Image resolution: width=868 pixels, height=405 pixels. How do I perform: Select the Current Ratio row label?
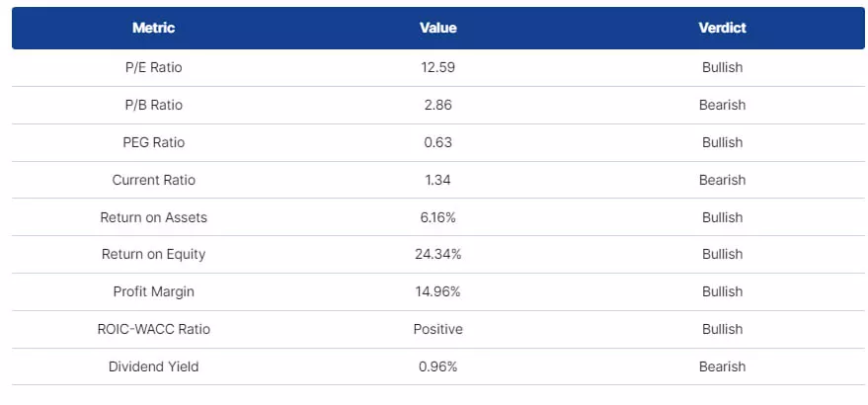click(x=153, y=180)
